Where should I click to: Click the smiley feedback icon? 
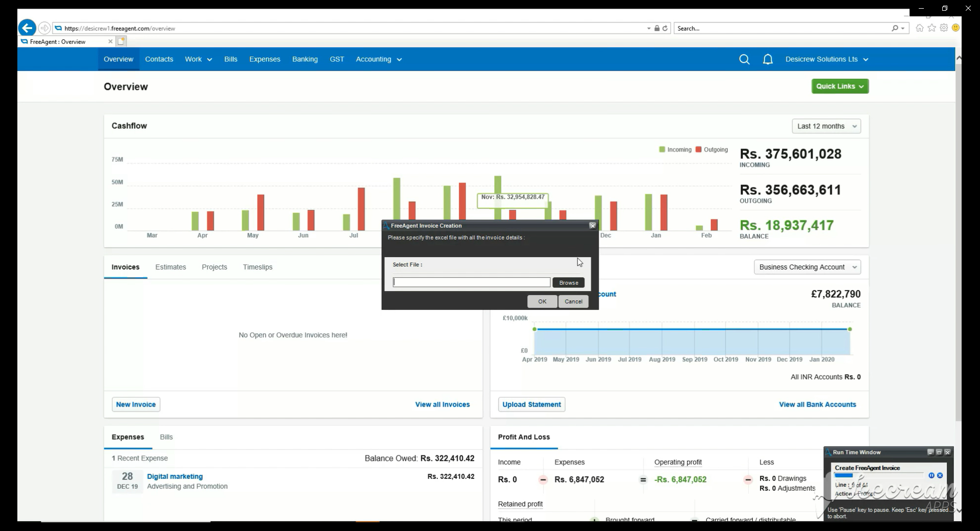point(955,28)
